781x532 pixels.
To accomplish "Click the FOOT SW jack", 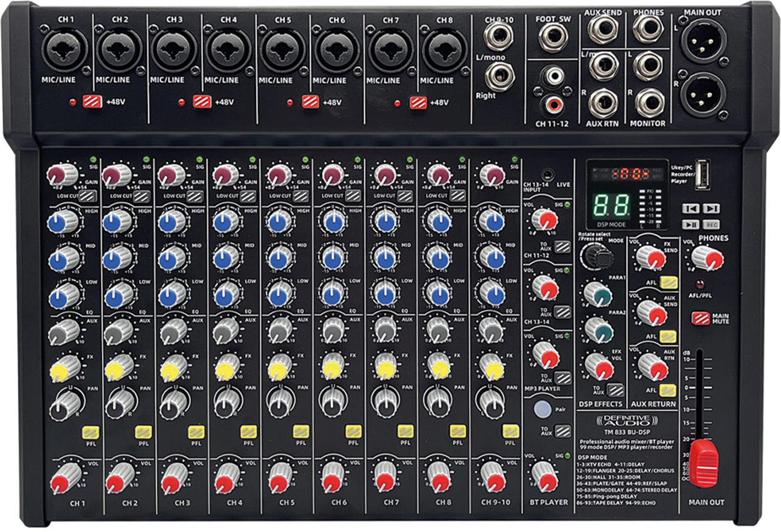I will 553,38.
